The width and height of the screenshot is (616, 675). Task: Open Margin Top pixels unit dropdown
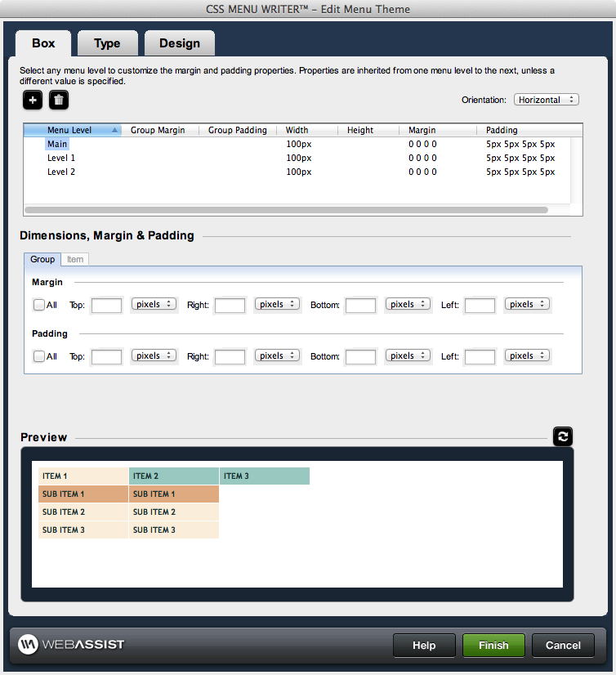pyautogui.click(x=154, y=304)
